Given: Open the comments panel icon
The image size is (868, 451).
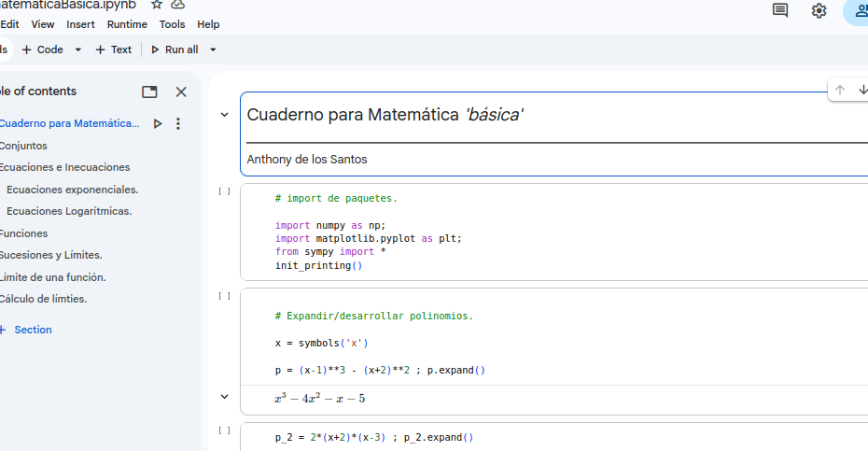Looking at the screenshot, I should click(780, 10).
